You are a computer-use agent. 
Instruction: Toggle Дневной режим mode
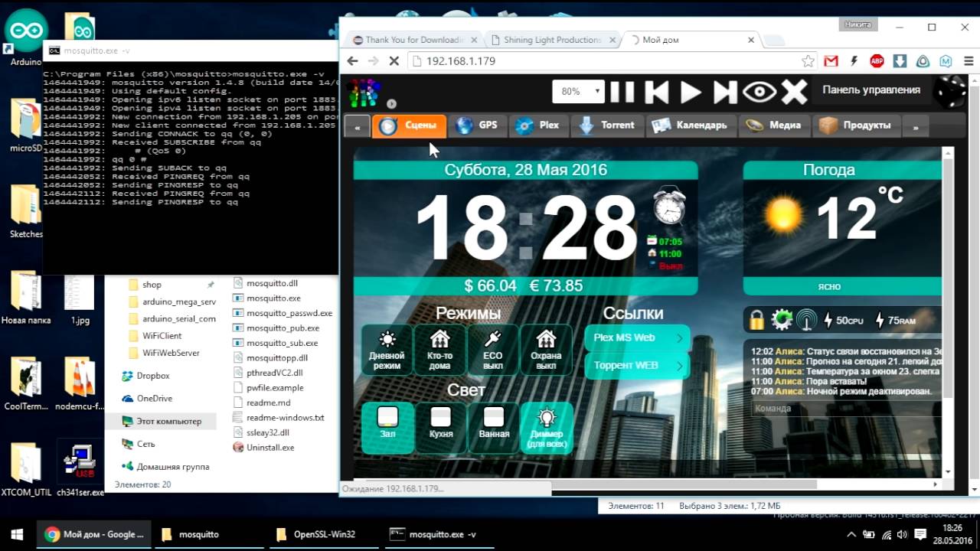[x=387, y=350]
